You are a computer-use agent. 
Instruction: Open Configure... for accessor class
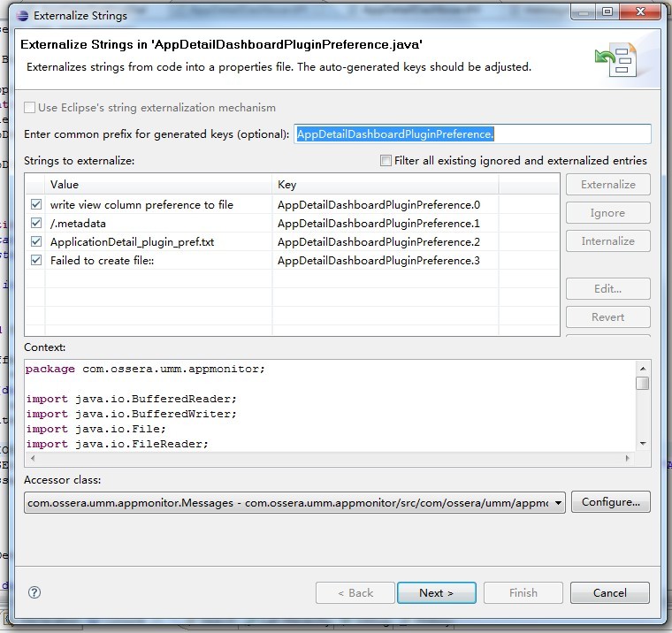coord(611,502)
